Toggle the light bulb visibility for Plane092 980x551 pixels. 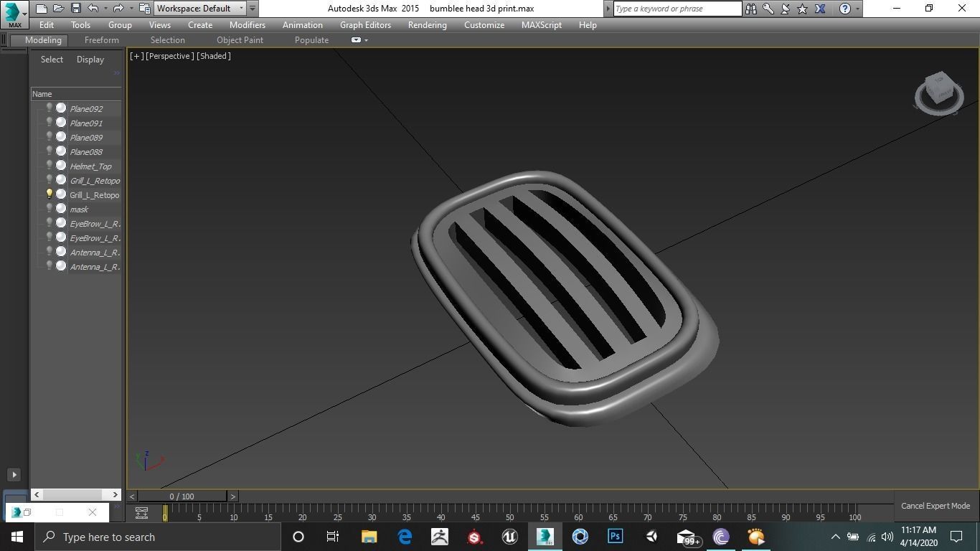49,108
